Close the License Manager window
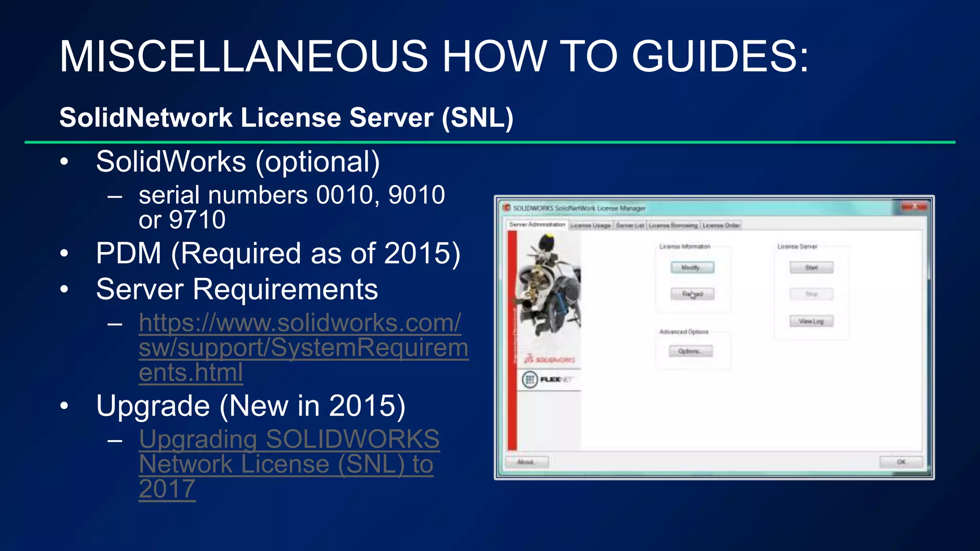The height and width of the screenshot is (551, 980). click(x=913, y=207)
